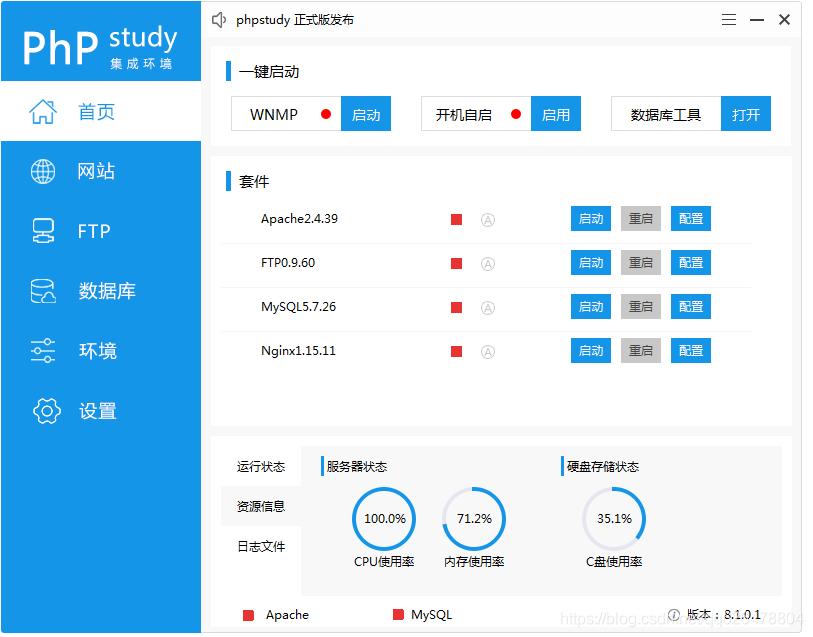Open the FTP section in sidebar
The width and height of the screenshot is (813, 637).
pyautogui.click(x=101, y=231)
